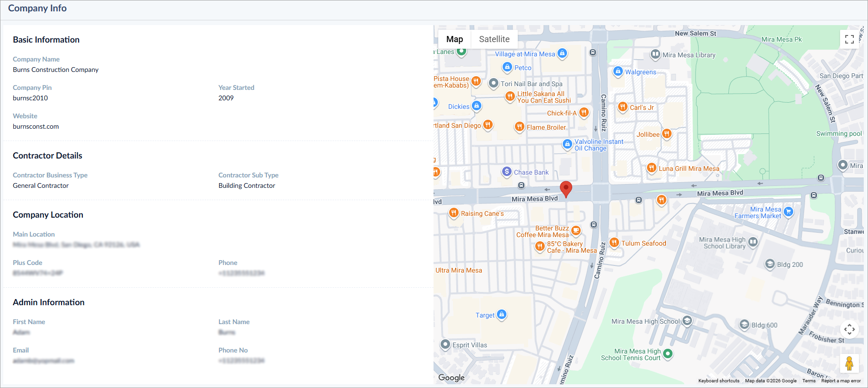Image resolution: width=868 pixels, height=388 pixels.
Task: Click the map data ©2026 Google text
Action: (x=771, y=381)
